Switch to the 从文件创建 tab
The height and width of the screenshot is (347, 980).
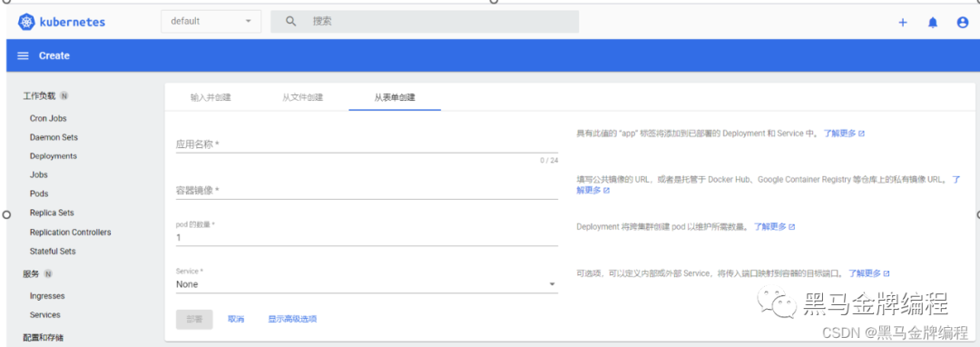(x=302, y=97)
